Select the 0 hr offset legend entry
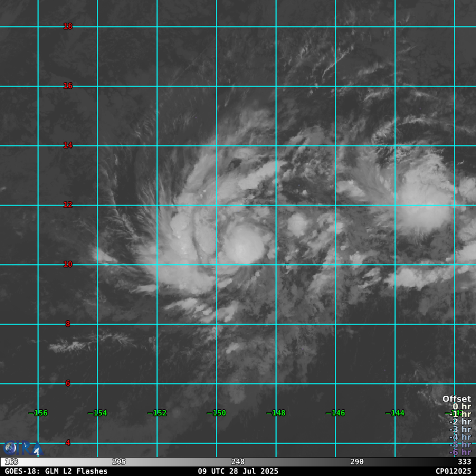This screenshot has height=476, width=476. [x=461, y=406]
